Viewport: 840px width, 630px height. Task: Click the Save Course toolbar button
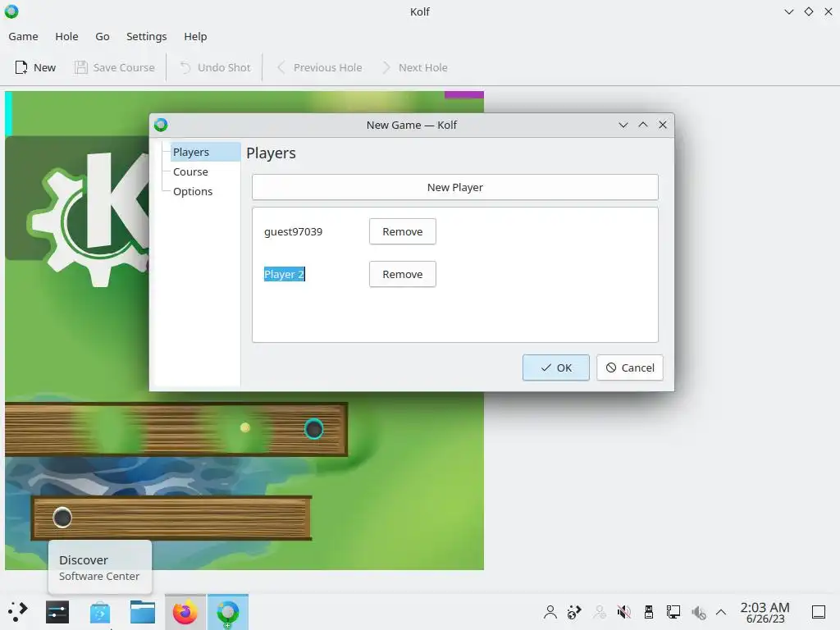coord(115,67)
